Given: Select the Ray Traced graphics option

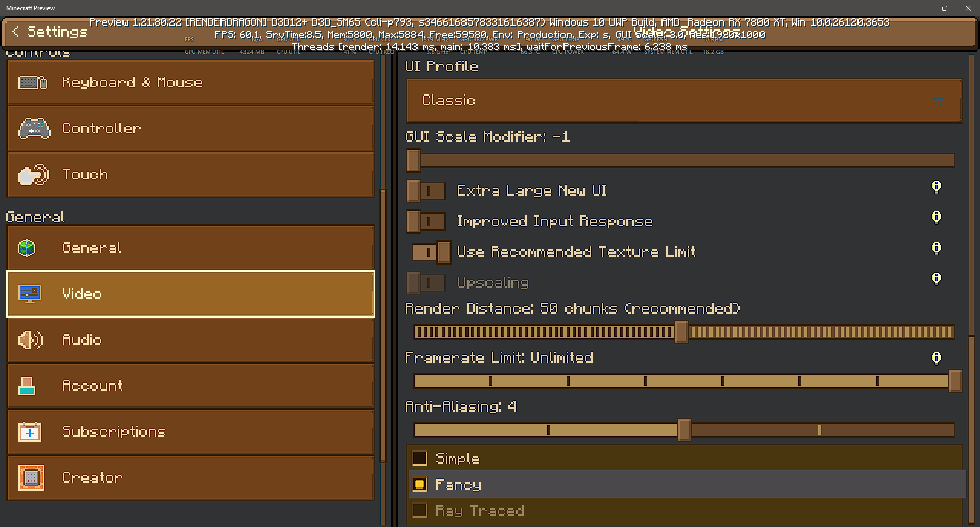Looking at the screenshot, I should point(420,511).
